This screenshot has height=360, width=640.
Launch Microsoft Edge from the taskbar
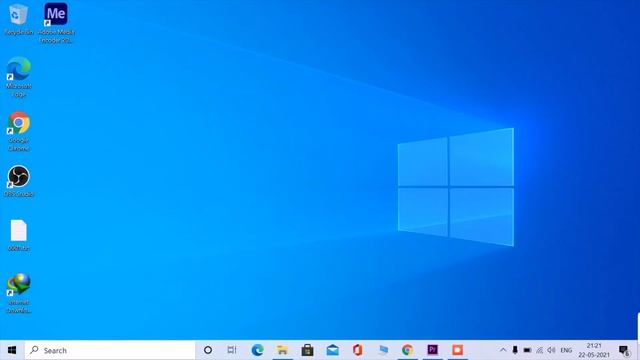point(257,350)
